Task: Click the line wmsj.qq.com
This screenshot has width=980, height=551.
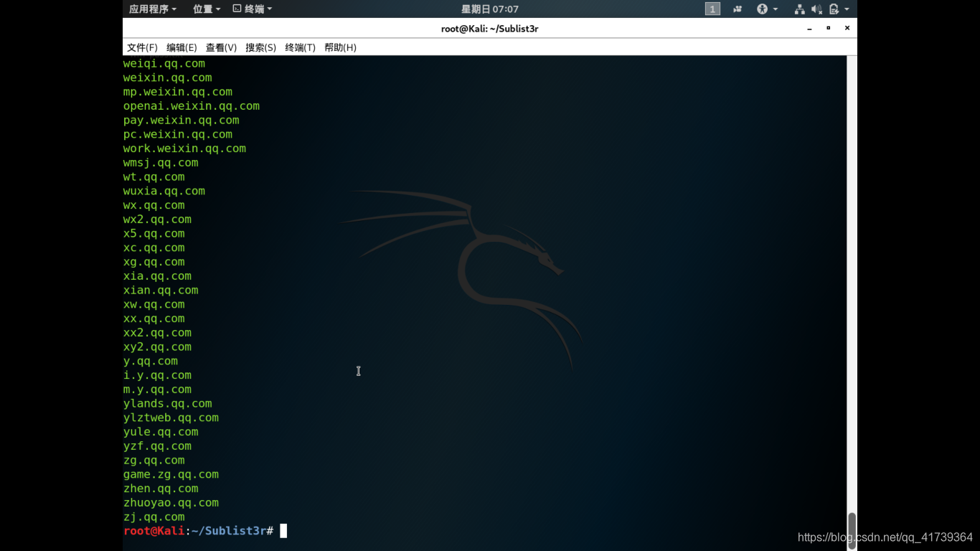Action: coord(161,163)
